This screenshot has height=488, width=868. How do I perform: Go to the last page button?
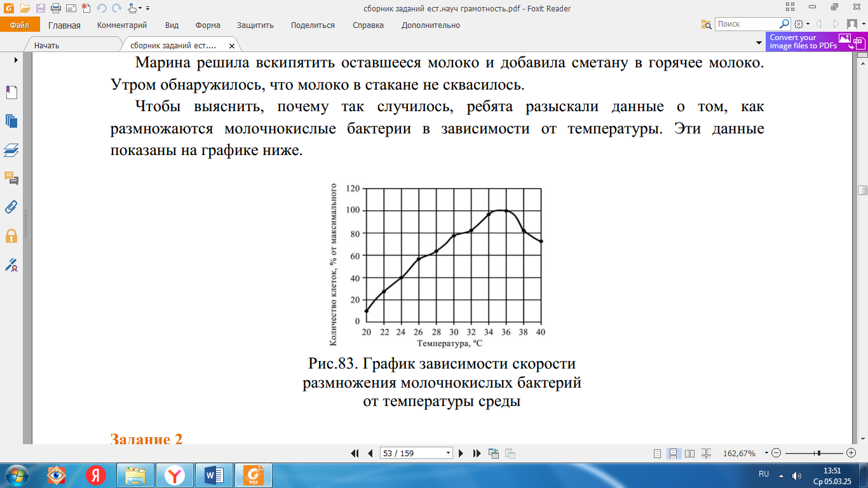point(477,453)
